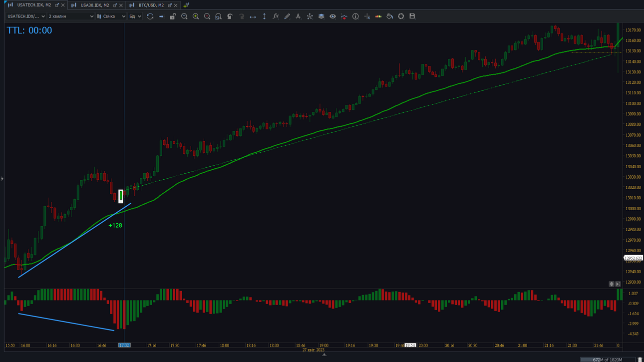The image size is (644, 362).
Task: Click the info circle icon
Action: (x=355, y=16)
